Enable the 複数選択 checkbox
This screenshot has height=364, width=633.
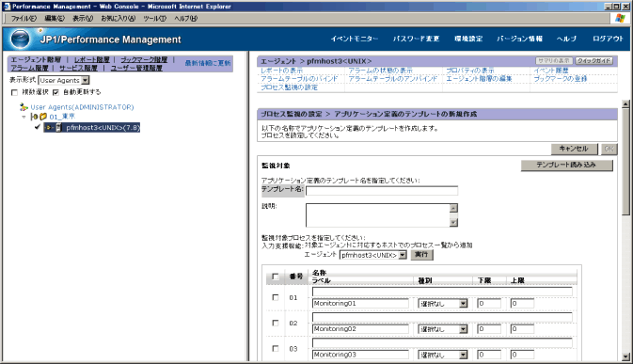(x=14, y=92)
